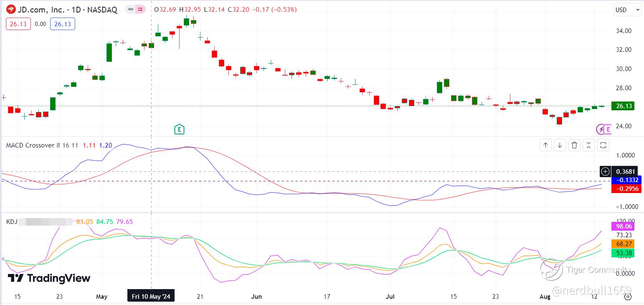This screenshot has width=644, height=305.
Task: Click the green 53.38 scale label
Action: coord(623,253)
